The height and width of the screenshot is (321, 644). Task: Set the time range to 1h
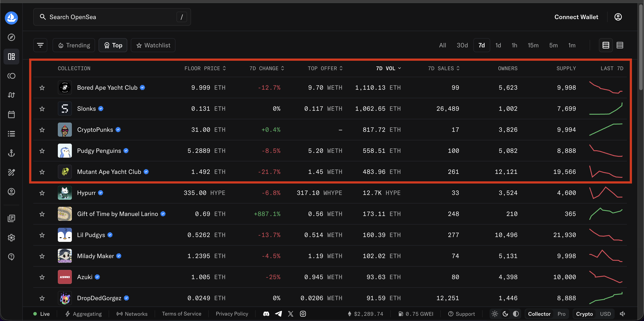coord(514,45)
